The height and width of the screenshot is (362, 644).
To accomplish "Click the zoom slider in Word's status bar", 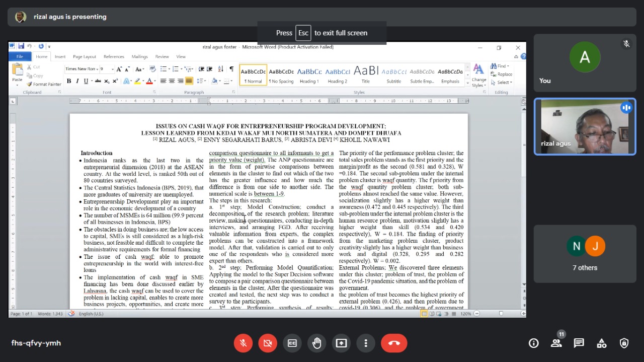I will [501, 314].
